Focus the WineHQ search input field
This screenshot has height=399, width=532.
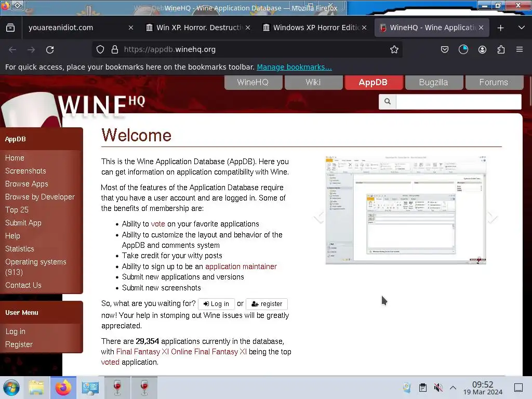click(x=458, y=101)
